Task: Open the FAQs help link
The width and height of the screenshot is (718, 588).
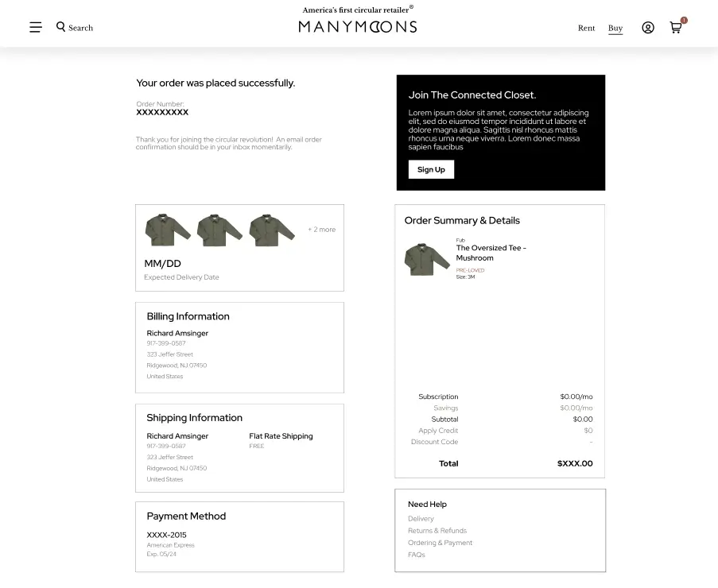Action: click(417, 555)
